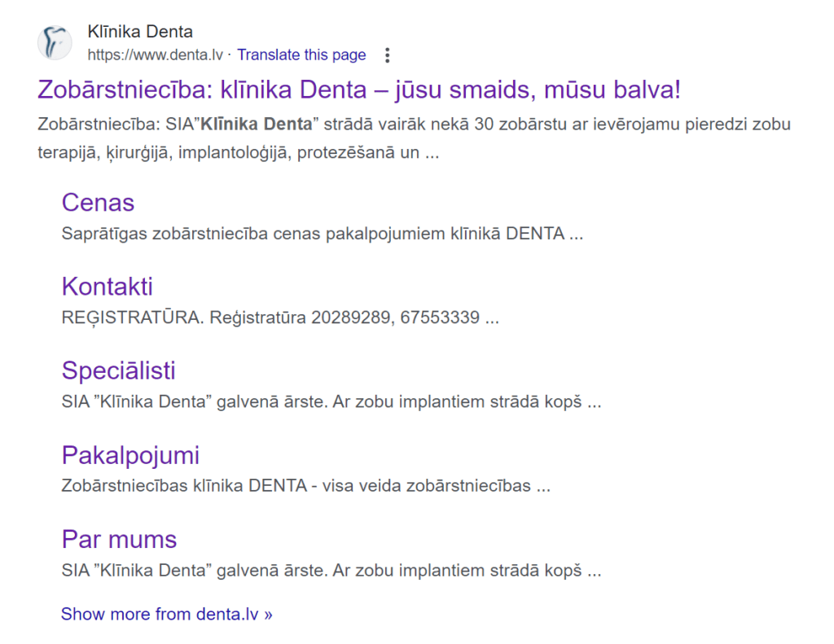
Task: Open the Kontakti sitelink
Action: tap(107, 287)
